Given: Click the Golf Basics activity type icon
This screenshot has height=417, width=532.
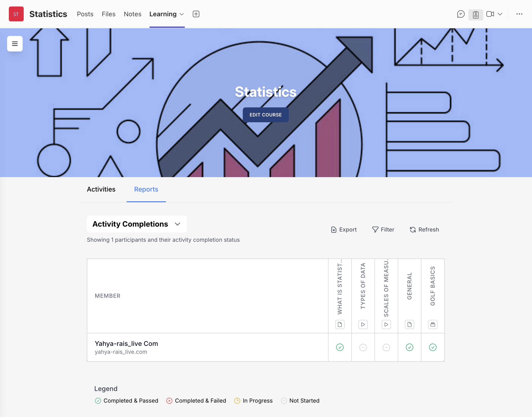Looking at the screenshot, I should click(x=432, y=324).
